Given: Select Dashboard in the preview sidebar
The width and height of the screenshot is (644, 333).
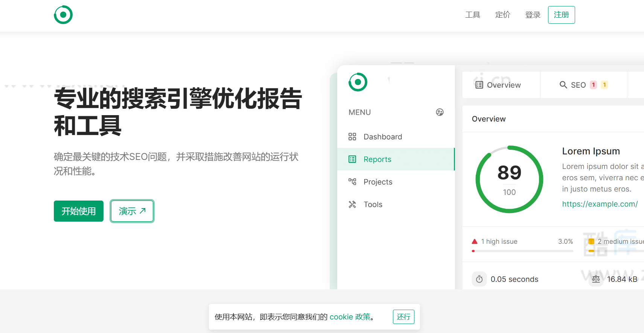Looking at the screenshot, I should [x=396, y=137].
